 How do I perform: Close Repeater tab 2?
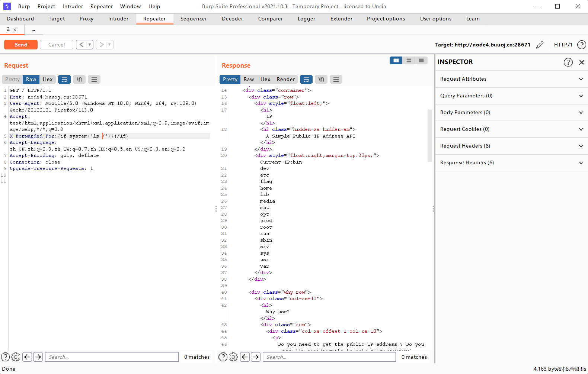(15, 29)
